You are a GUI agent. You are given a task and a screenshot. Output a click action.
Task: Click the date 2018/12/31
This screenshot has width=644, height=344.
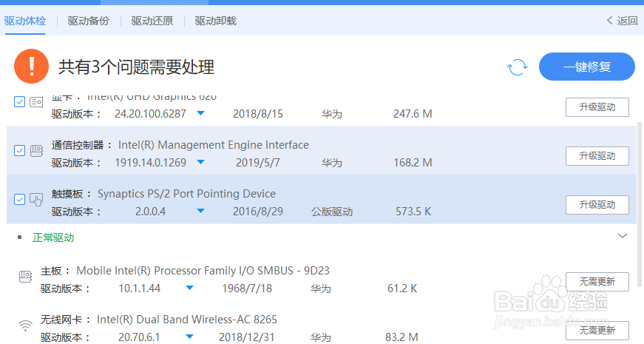tap(246, 337)
